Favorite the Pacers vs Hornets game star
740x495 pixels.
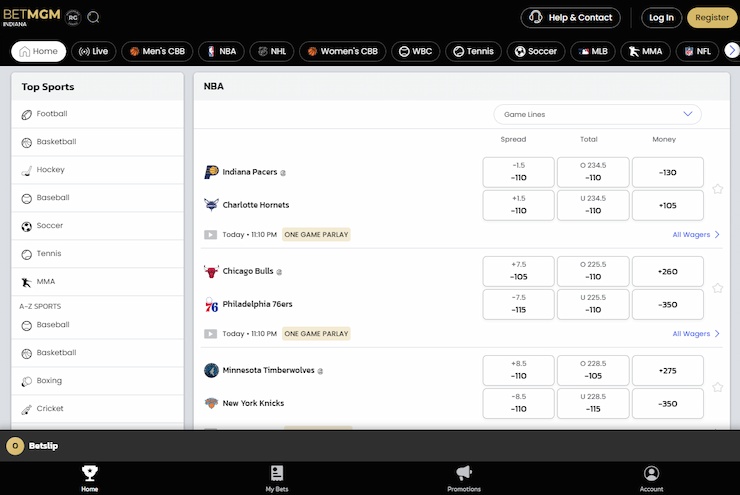coord(717,189)
